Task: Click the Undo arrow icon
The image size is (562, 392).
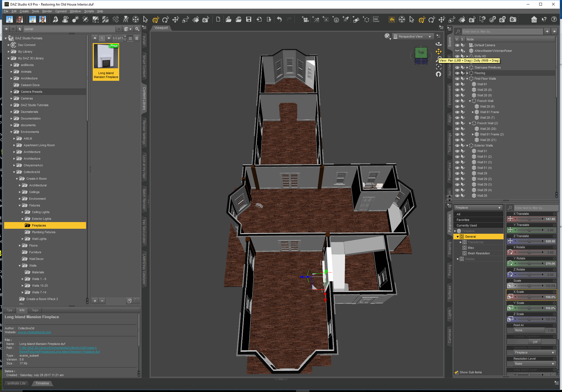Action: pyautogui.click(x=279, y=19)
